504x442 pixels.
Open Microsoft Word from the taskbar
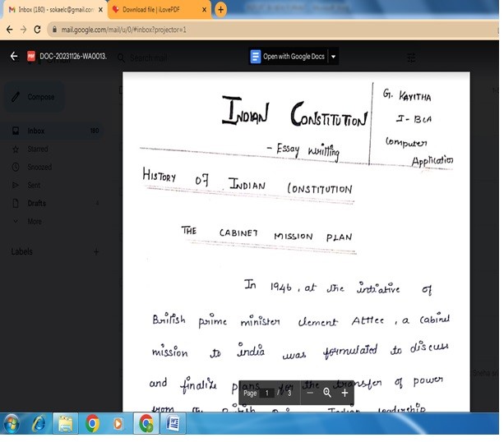173,424
